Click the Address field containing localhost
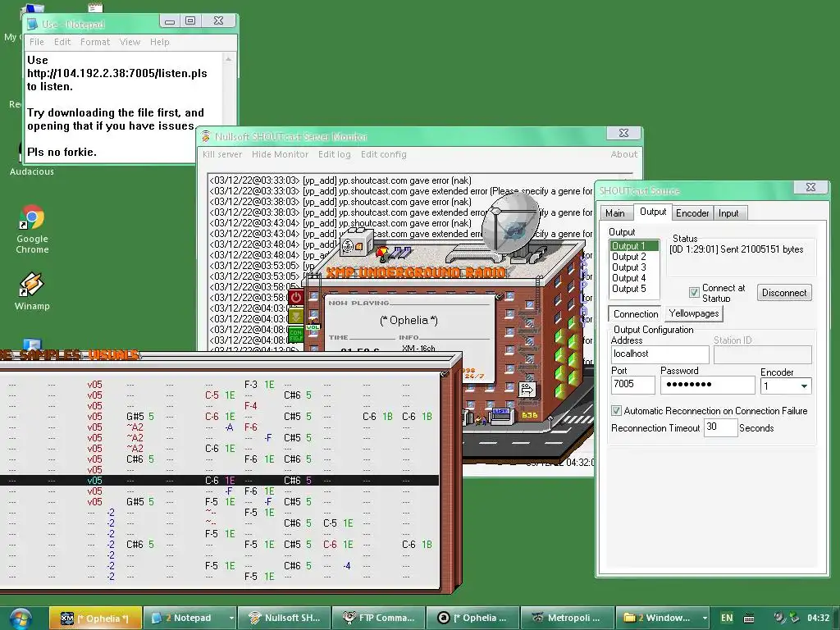Viewport: 840px width, 630px height. (660, 354)
